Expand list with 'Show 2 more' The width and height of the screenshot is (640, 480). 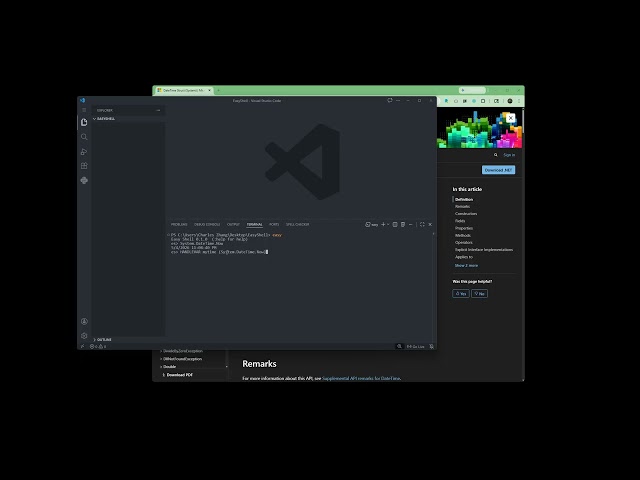point(466,265)
